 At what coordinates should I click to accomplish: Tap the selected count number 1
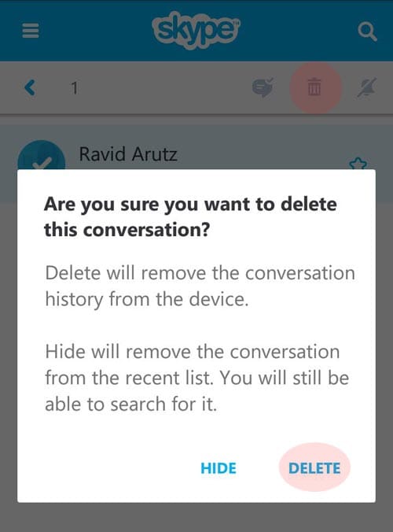[75, 88]
